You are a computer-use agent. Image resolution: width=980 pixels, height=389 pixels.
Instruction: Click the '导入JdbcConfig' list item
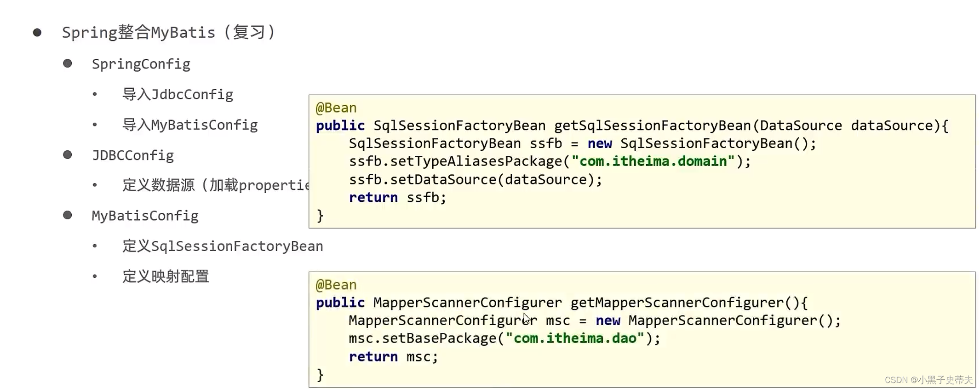click(x=178, y=94)
